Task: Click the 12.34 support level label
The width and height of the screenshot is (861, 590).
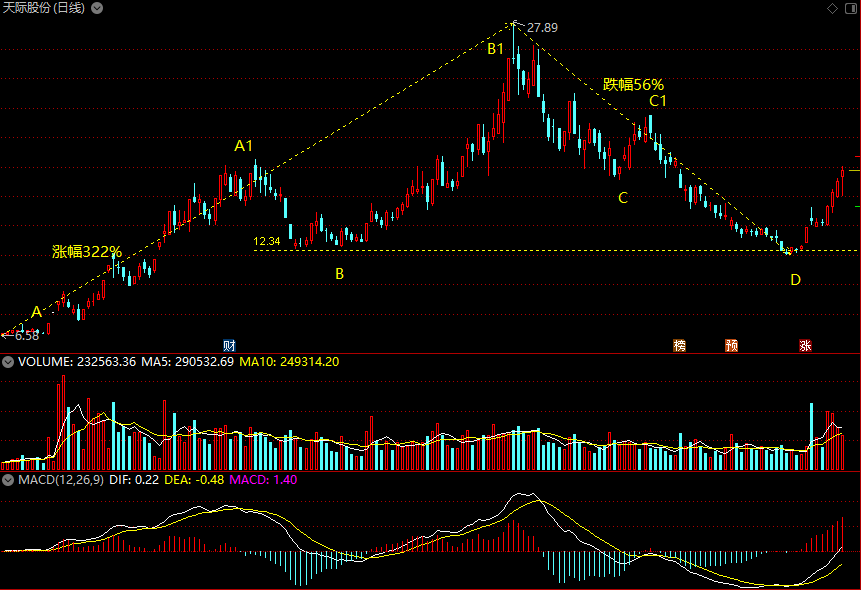Action: 267,241
